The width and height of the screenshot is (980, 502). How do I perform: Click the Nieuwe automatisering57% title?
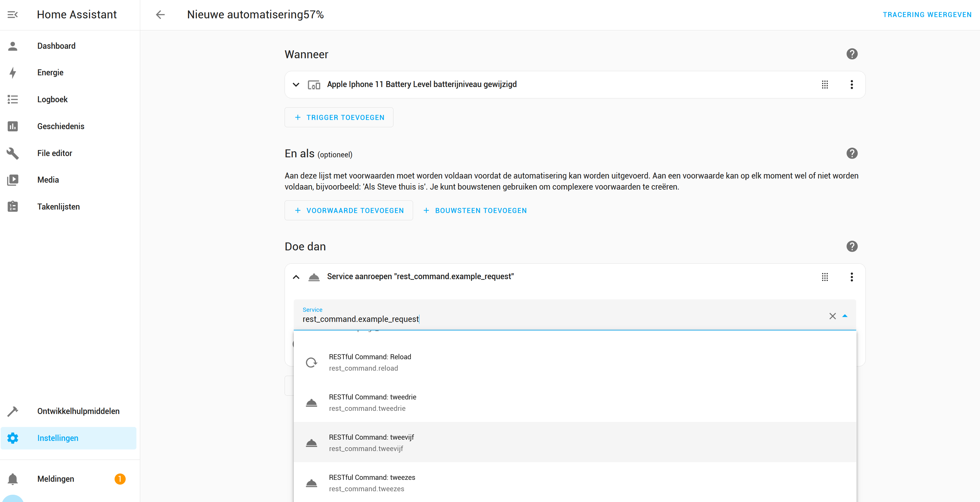coord(255,15)
